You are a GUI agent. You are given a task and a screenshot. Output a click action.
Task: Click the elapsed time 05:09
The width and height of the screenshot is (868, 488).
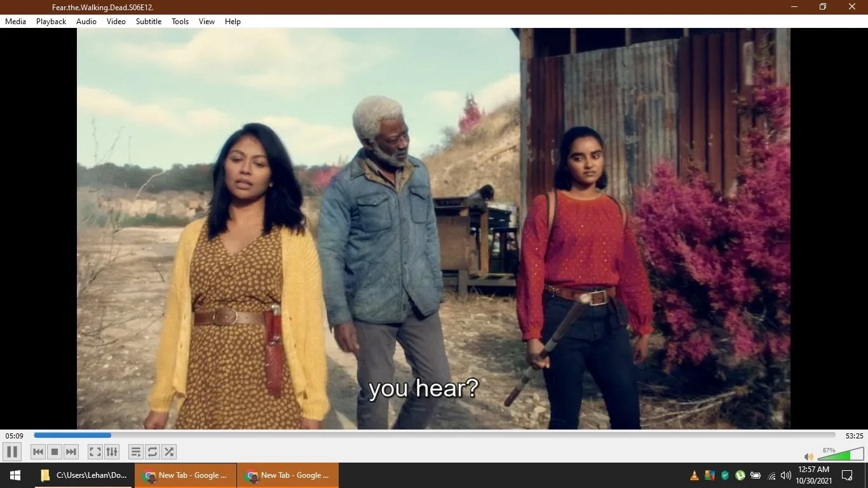pyautogui.click(x=14, y=436)
